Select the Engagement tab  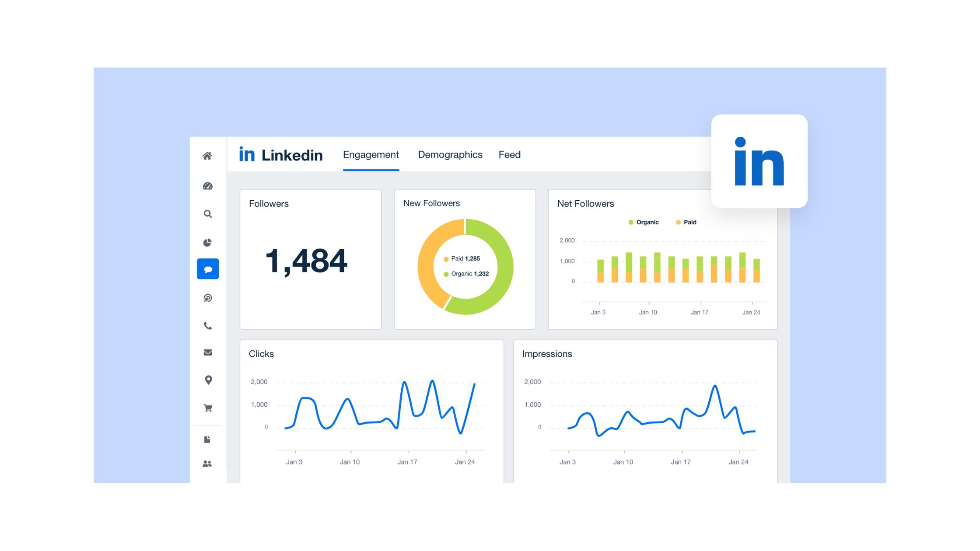[x=371, y=154]
